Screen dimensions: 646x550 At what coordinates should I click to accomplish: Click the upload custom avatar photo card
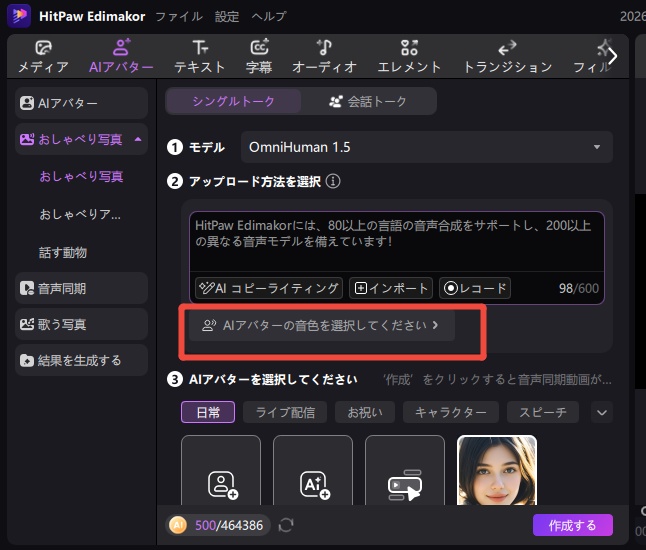point(221,470)
